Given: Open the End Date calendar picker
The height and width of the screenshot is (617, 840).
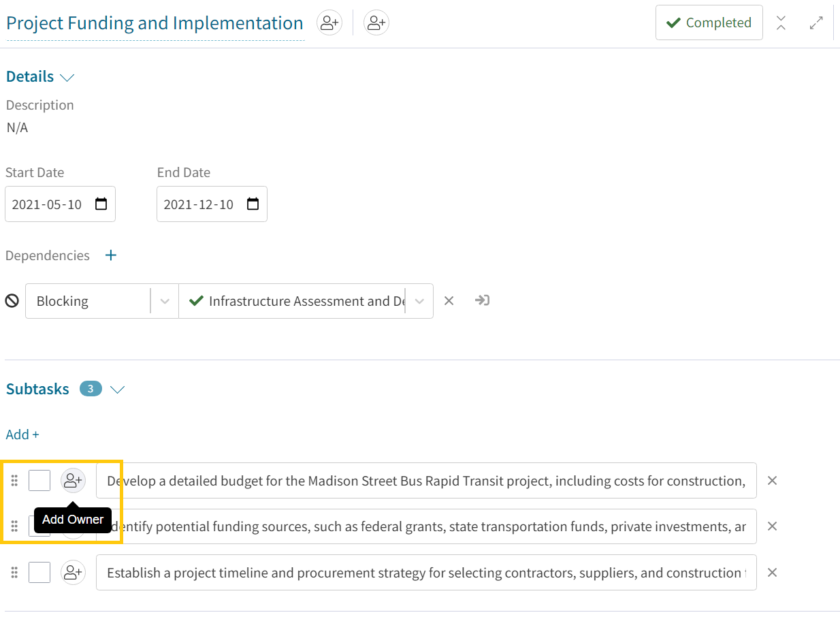Looking at the screenshot, I should click(253, 204).
